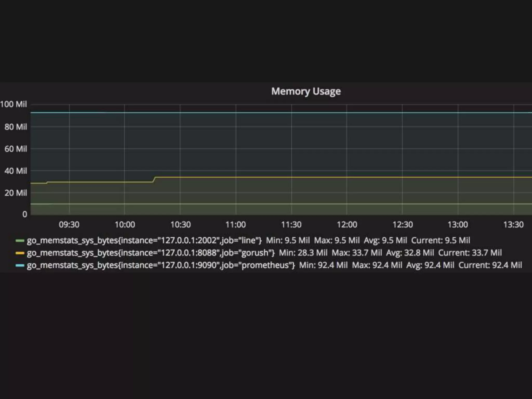Image resolution: width=532 pixels, height=399 pixels.
Task: Click the green line series color swatch
Action: pyautogui.click(x=20, y=241)
